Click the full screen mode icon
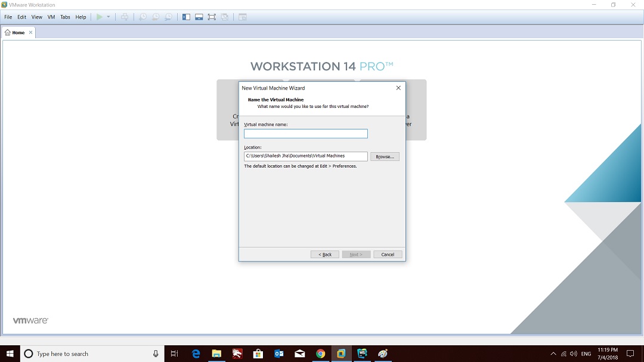This screenshot has width=644, height=362. point(212,17)
